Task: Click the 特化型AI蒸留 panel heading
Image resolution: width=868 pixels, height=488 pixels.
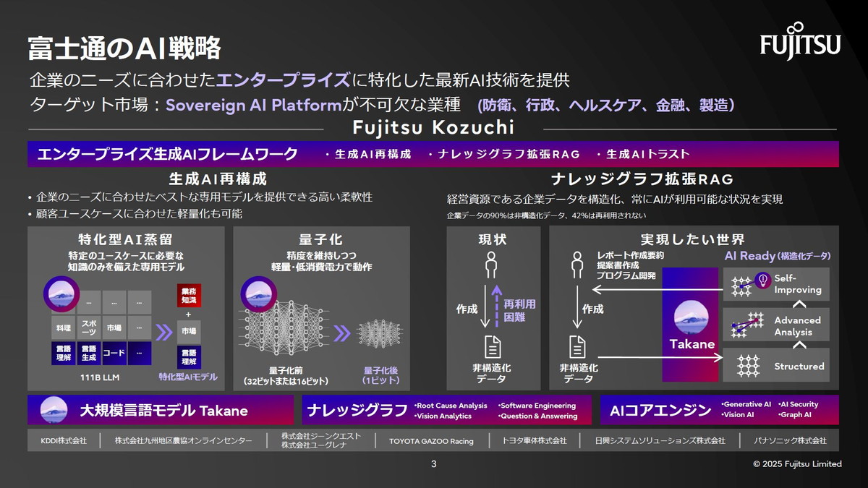Action: [125, 239]
